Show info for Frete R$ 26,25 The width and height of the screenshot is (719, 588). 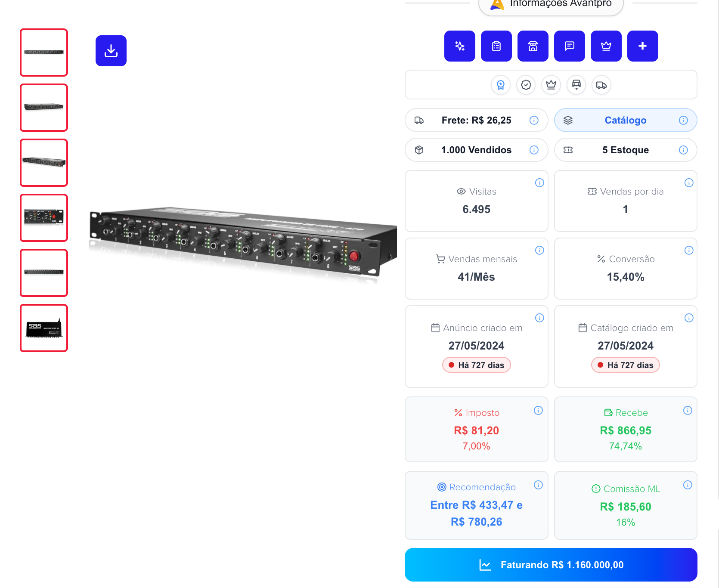pyautogui.click(x=534, y=120)
